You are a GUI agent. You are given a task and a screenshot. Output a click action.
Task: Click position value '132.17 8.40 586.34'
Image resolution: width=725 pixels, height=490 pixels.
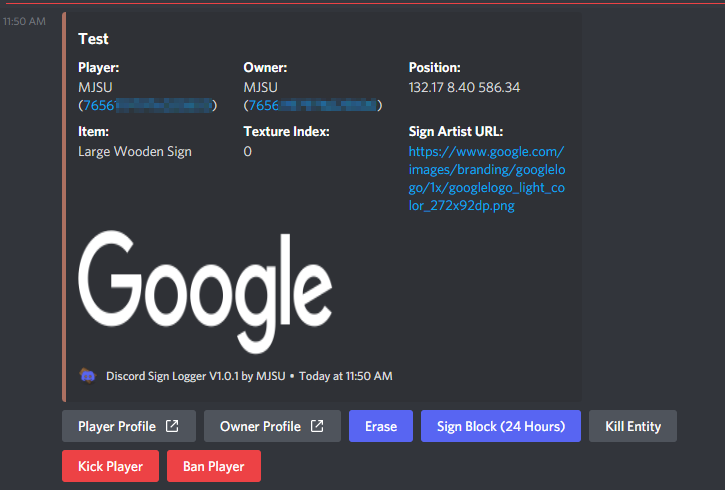coord(464,87)
